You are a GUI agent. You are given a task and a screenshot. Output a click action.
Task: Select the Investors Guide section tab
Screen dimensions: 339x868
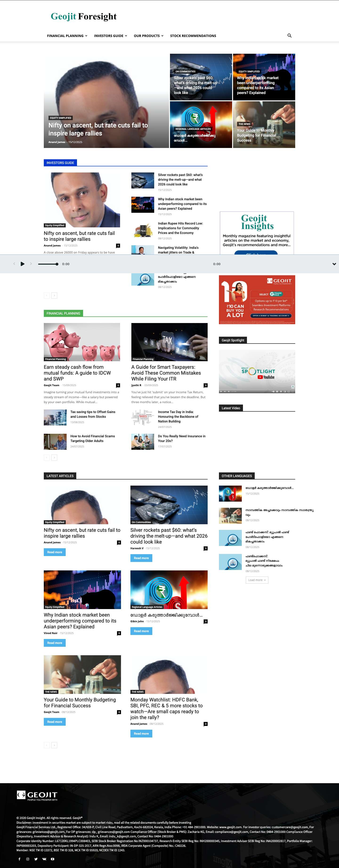60,163
